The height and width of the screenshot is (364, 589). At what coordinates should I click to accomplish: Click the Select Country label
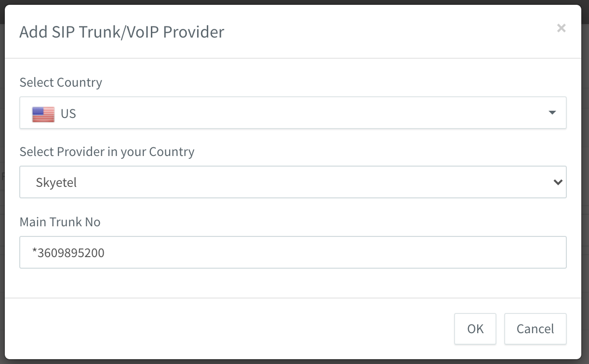[x=61, y=82]
